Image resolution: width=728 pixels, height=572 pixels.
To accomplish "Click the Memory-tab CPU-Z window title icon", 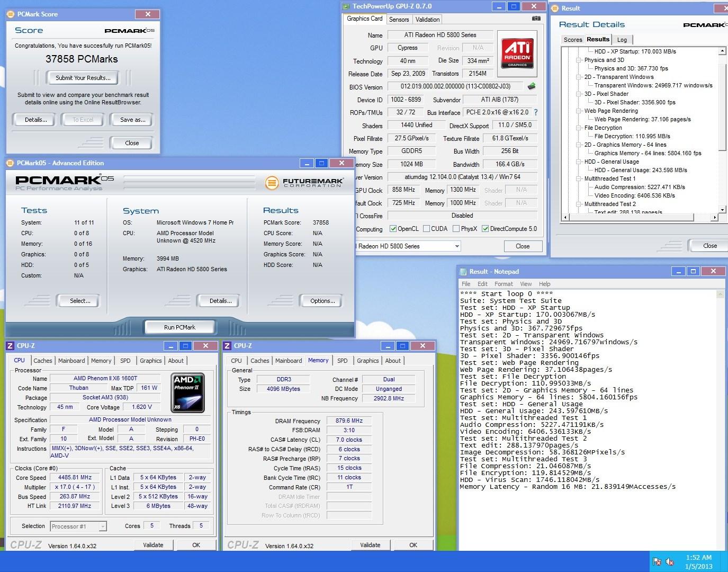I will [227, 346].
